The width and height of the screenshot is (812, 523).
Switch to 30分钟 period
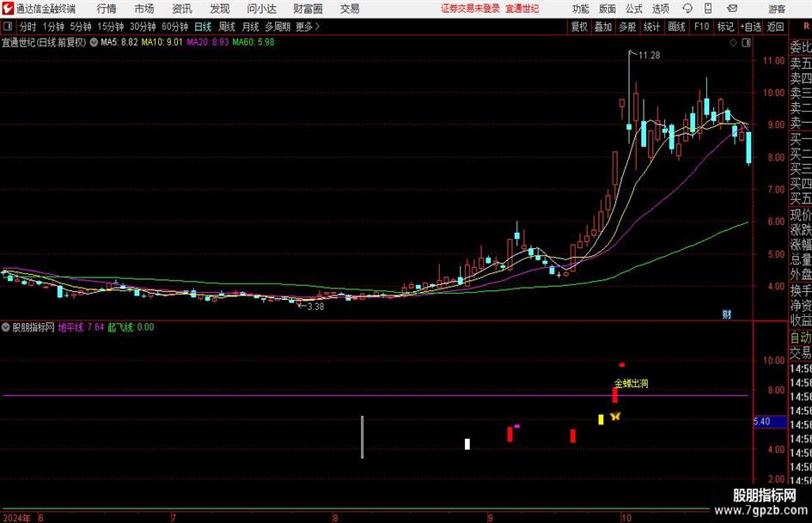pyautogui.click(x=143, y=27)
